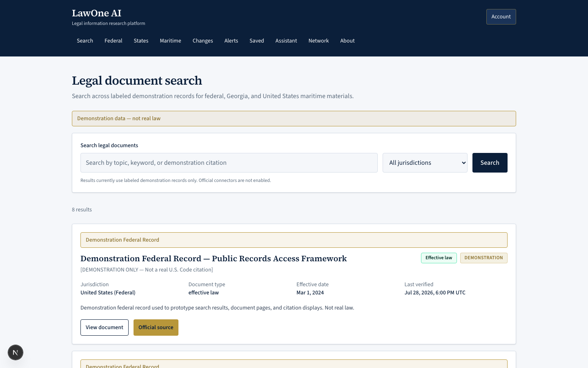
Task: Open the Saved nav item
Action: [257, 41]
